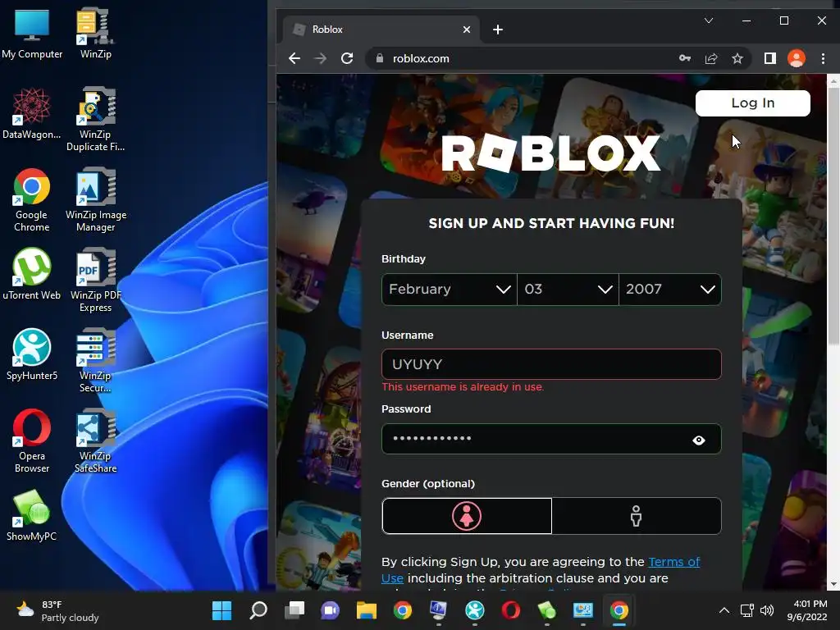Screen dimensions: 840x630
Task: Open Chrome three-dot menu
Action: point(823,58)
